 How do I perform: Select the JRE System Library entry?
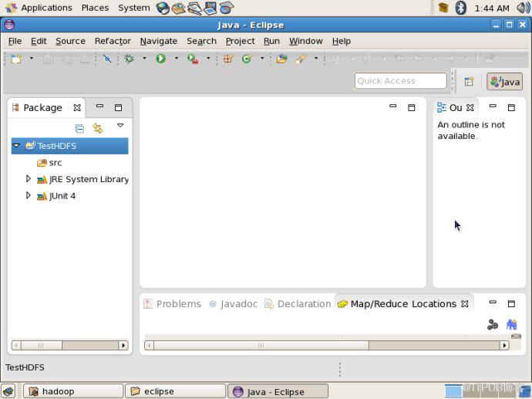pos(89,179)
